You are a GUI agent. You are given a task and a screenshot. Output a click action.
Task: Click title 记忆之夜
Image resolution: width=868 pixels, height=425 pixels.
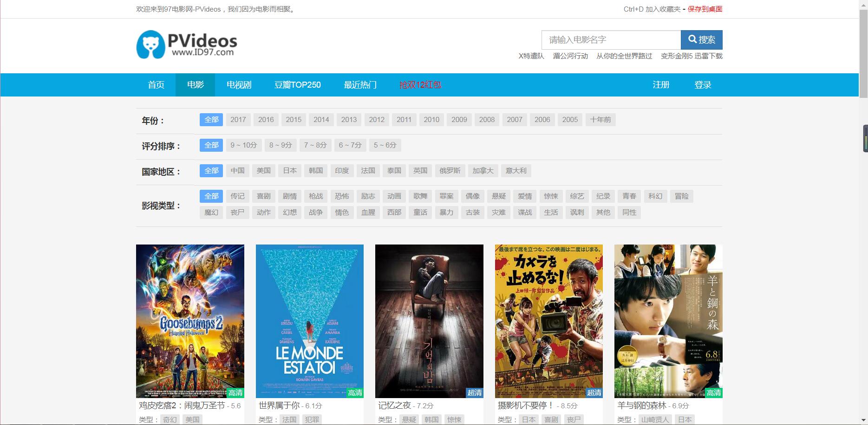pyautogui.click(x=394, y=406)
